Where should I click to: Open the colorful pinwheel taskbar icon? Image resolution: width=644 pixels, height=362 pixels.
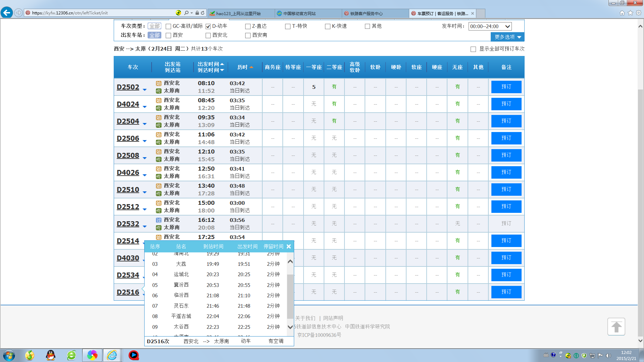click(x=92, y=355)
